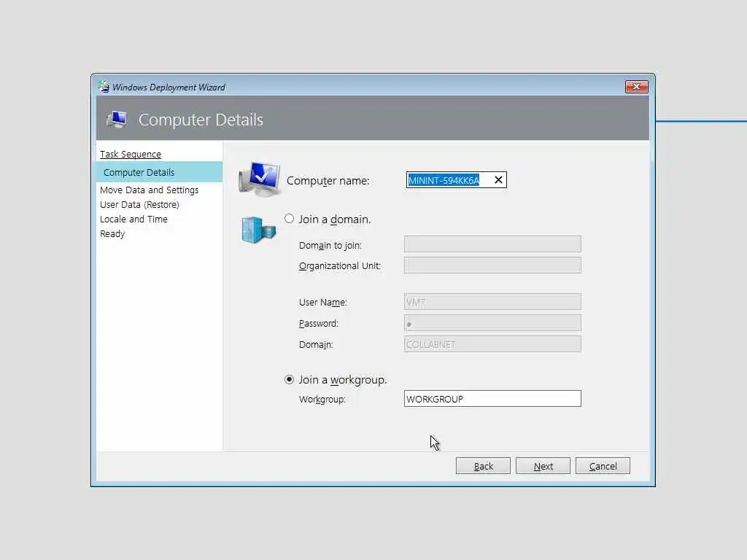Click the Computer name label

coord(328,181)
